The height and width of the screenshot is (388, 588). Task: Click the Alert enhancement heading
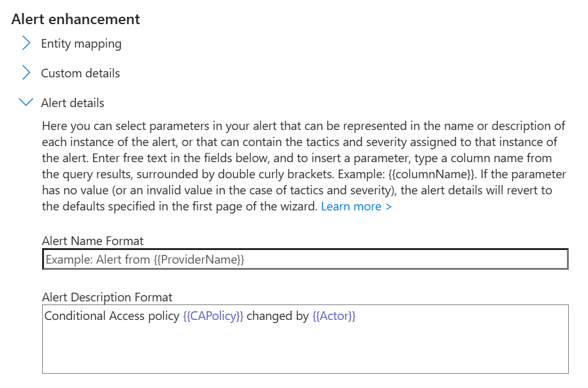[76, 19]
